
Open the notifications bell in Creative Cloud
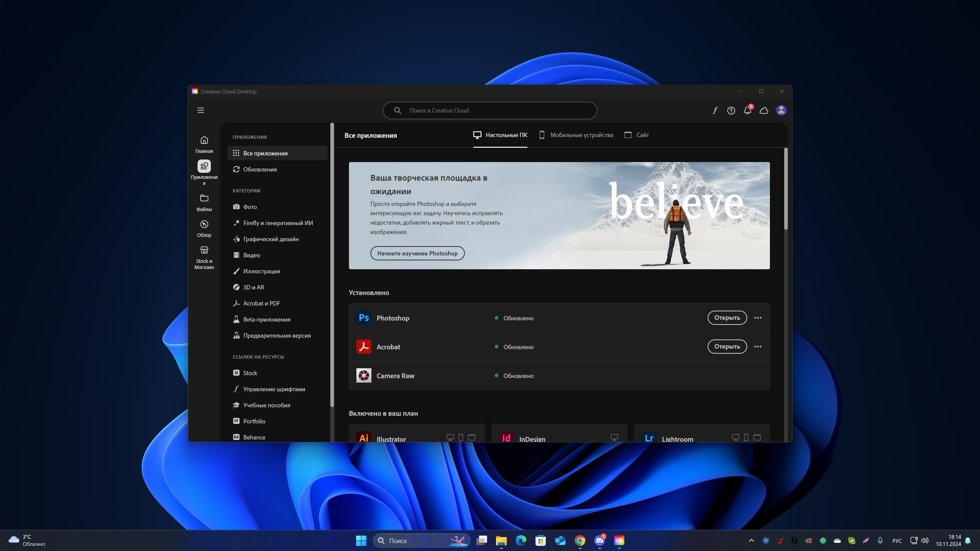coord(747,110)
